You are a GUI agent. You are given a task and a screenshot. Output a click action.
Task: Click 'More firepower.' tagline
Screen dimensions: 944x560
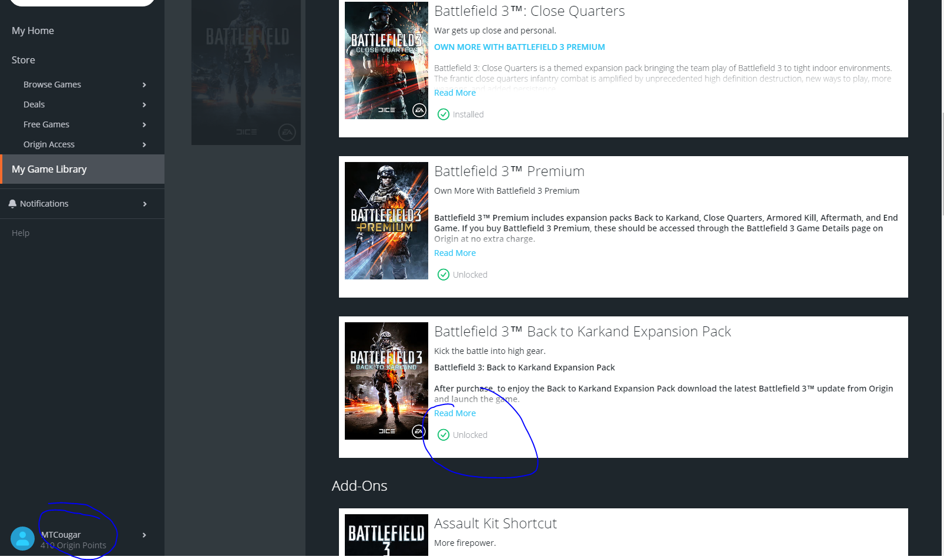coord(465,543)
